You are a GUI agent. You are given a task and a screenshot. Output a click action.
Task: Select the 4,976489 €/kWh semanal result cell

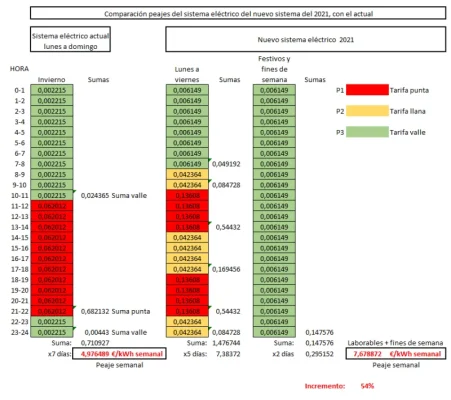(x=119, y=354)
